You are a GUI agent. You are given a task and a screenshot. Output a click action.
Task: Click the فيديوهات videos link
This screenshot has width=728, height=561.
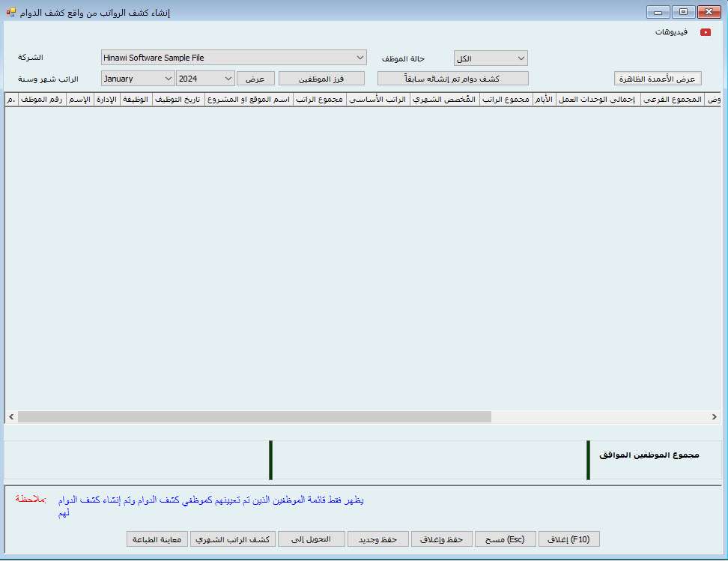coord(671,32)
